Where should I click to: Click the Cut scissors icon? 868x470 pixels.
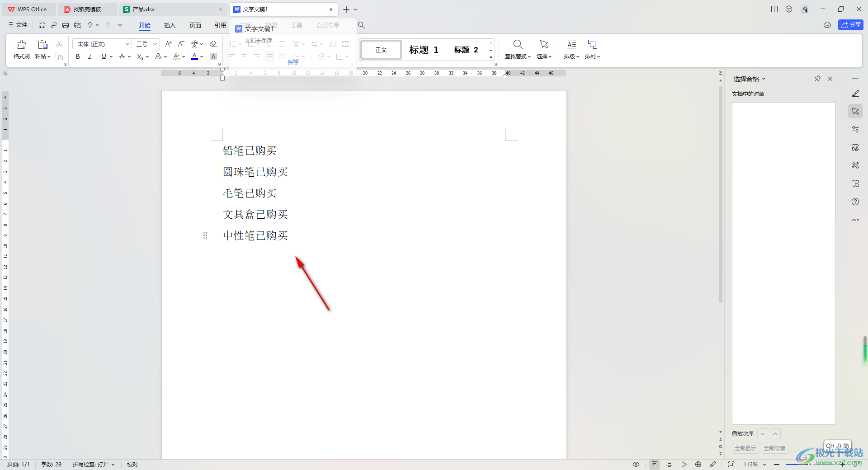tap(59, 44)
